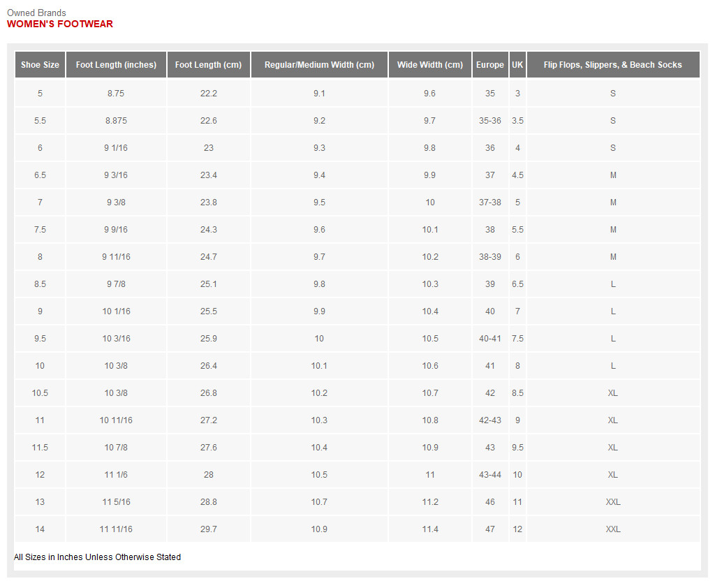Click Flip Flops, Slippers, & Beach Socks header

pos(613,65)
